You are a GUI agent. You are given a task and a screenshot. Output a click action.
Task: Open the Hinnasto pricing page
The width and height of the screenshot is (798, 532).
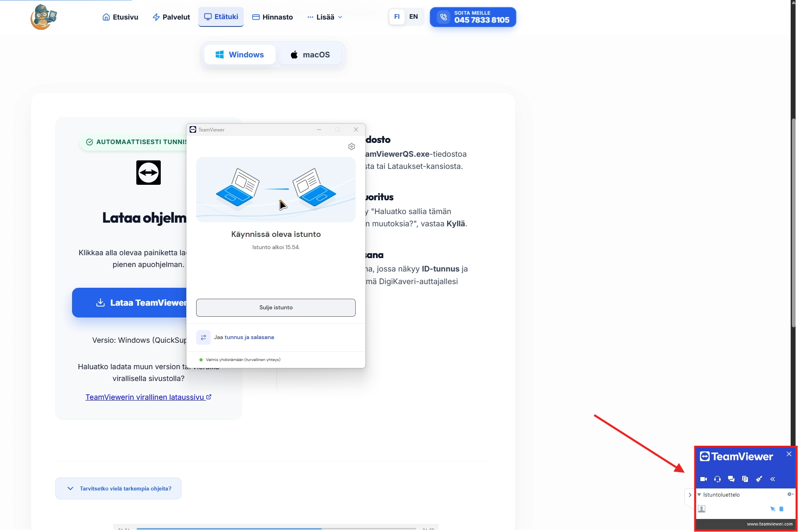[x=273, y=17]
